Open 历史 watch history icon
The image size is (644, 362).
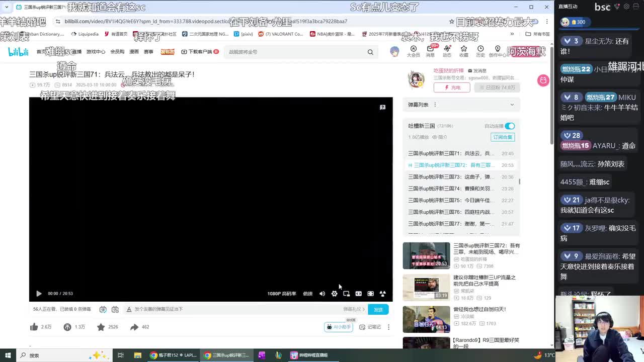pyautogui.click(x=480, y=51)
